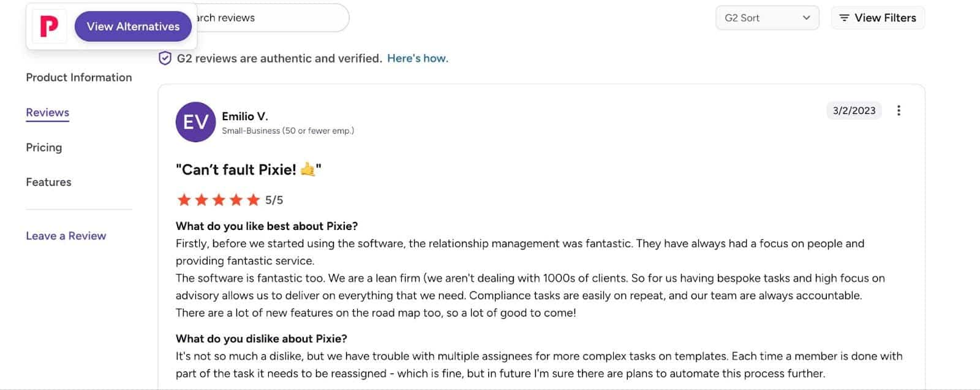Click the fifth red star of the 5/5 rating
Viewport: 980px width, 390px height.
click(x=253, y=199)
